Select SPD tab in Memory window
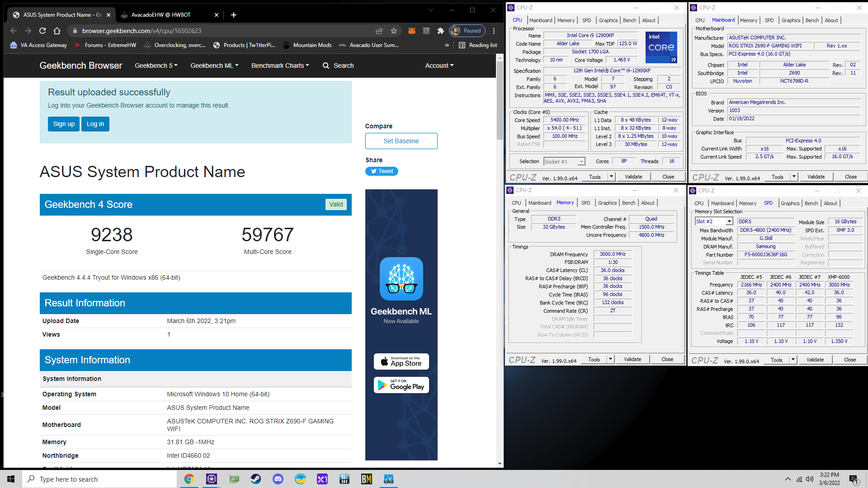Image resolution: width=868 pixels, height=488 pixels. [585, 203]
